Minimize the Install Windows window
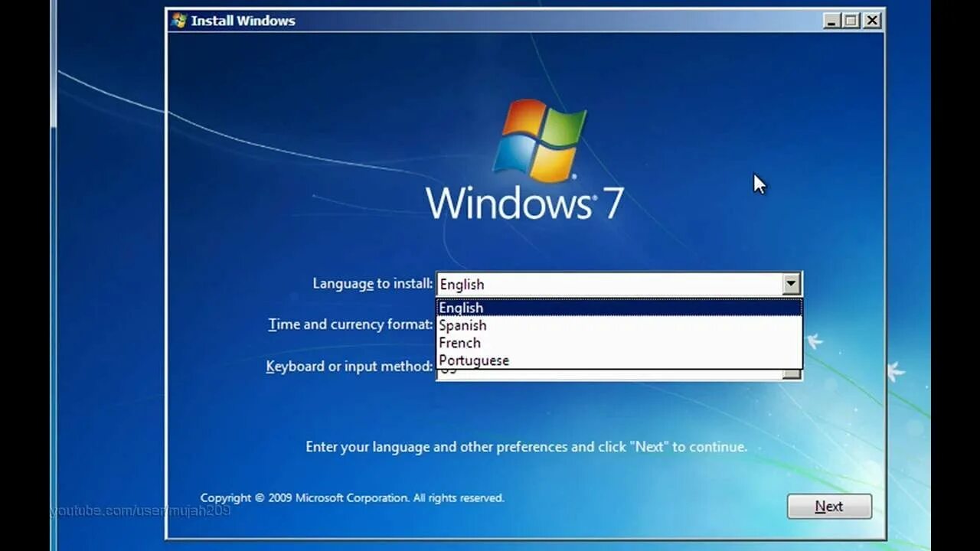Screen dimensions: 980x551 832,21
